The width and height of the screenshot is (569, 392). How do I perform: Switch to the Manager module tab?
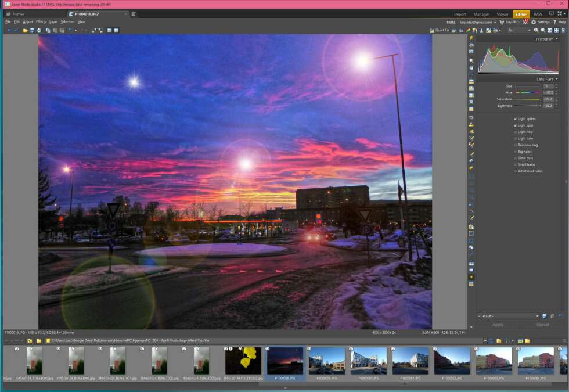coord(481,14)
